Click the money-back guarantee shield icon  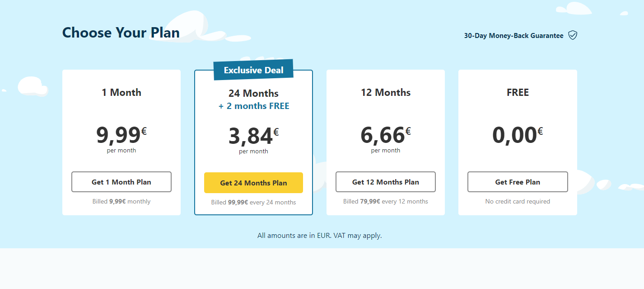click(573, 35)
